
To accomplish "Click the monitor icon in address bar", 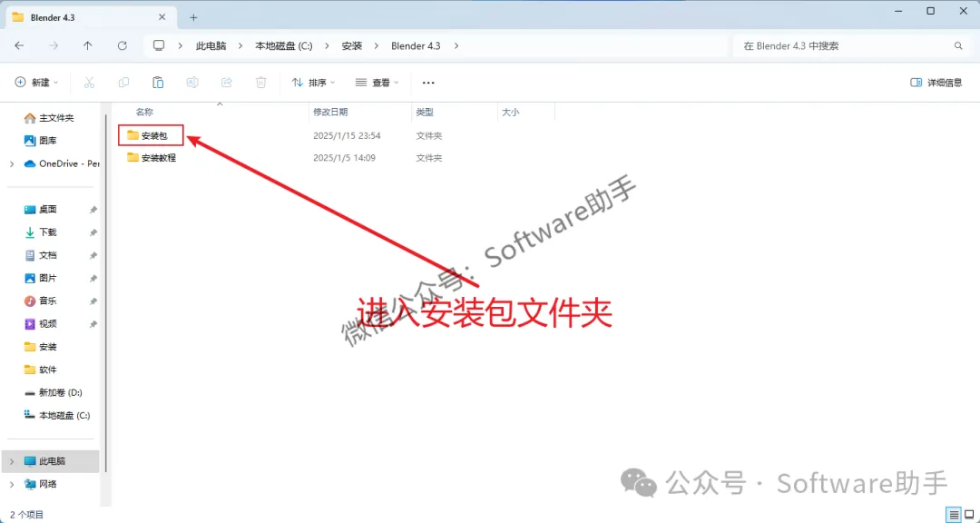I will coord(159,45).
